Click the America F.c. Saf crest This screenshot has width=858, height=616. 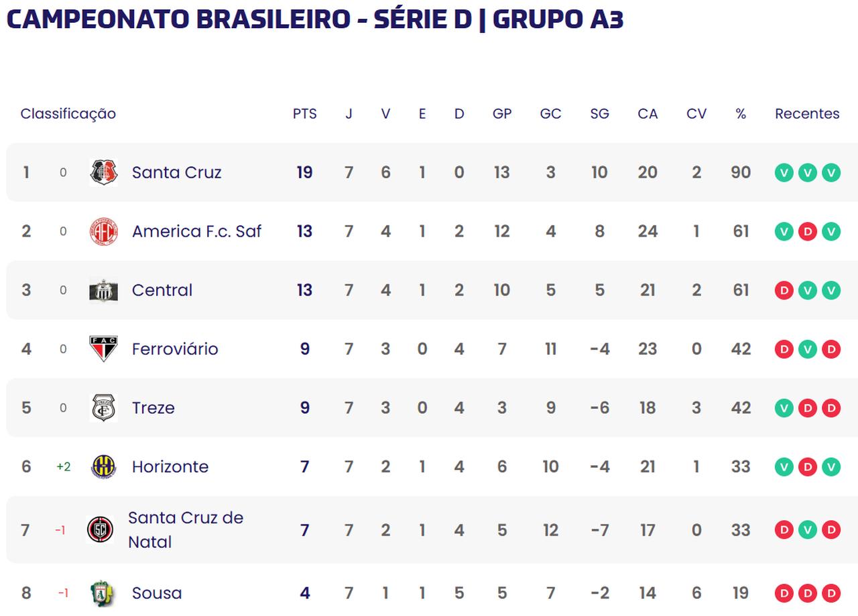tap(104, 231)
